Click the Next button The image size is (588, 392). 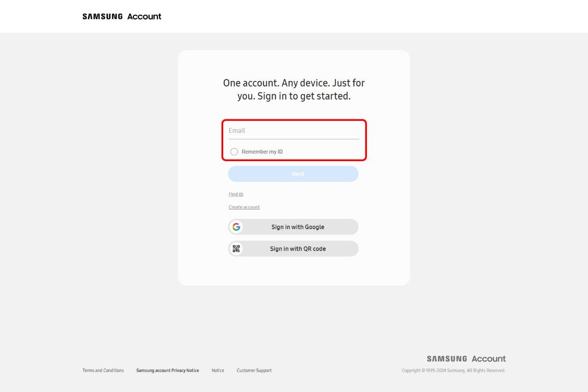point(293,174)
